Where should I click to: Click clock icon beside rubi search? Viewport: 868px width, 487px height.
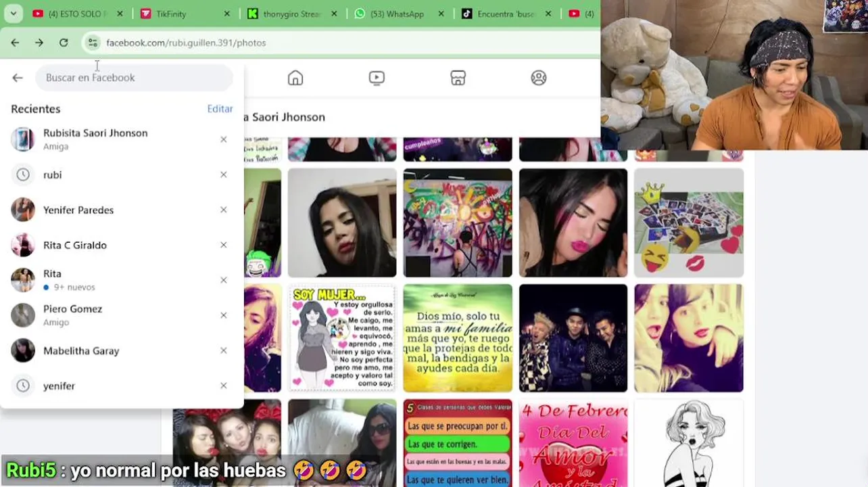[x=23, y=175]
